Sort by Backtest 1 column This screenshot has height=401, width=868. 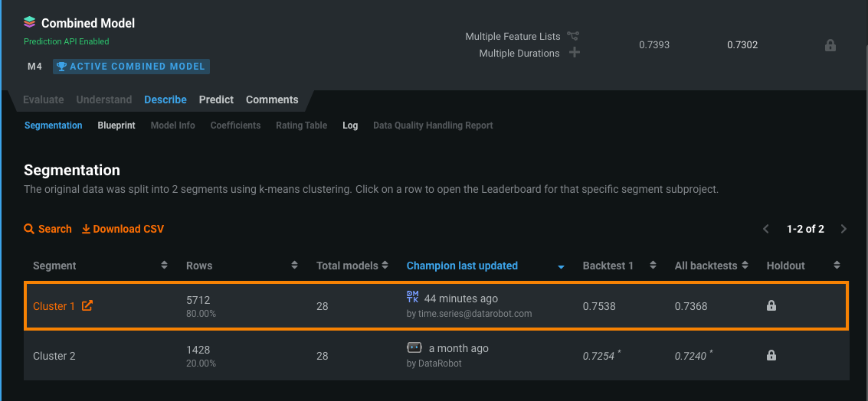click(x=653, y=266)
